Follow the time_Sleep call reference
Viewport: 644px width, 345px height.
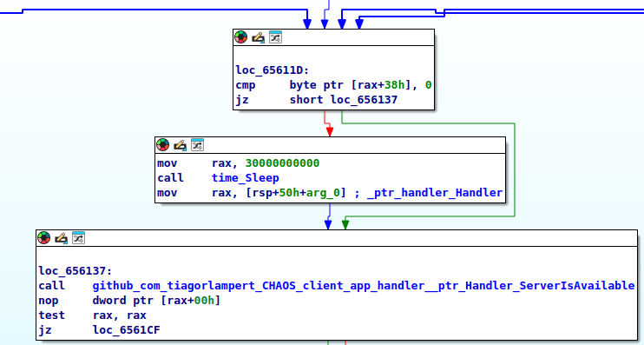246,178
